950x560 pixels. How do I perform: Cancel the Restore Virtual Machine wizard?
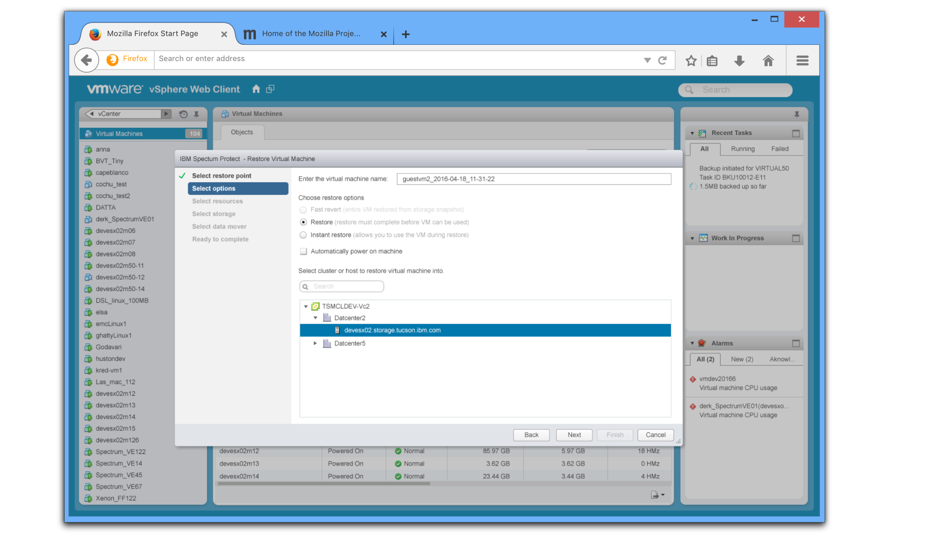655,435
